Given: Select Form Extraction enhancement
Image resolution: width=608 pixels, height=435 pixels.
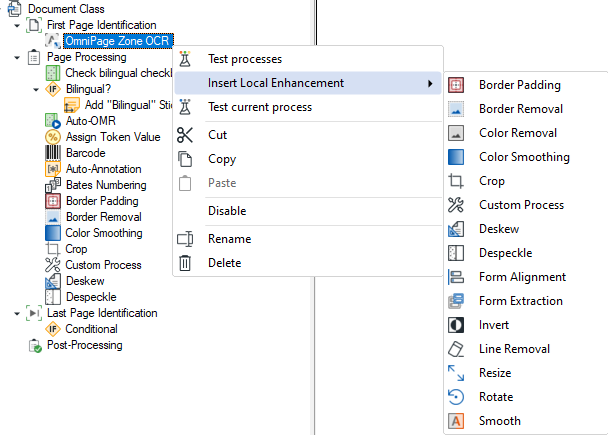Looking at the screenshot, I should point(521,301).
